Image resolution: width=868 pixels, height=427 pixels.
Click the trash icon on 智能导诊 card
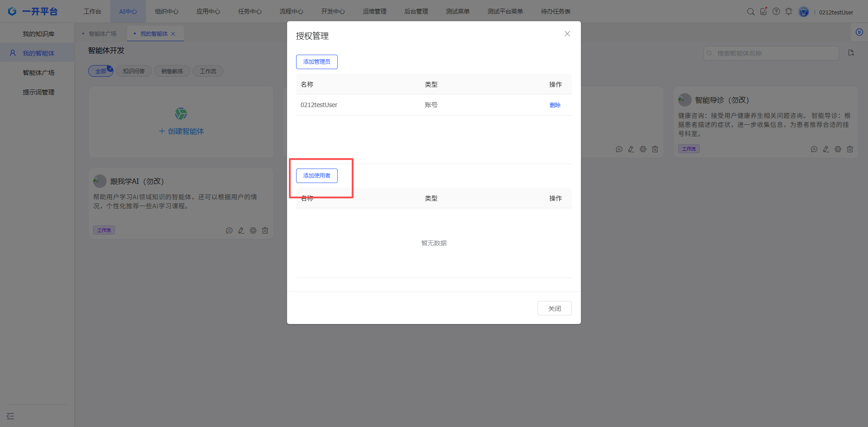point(850,149)
